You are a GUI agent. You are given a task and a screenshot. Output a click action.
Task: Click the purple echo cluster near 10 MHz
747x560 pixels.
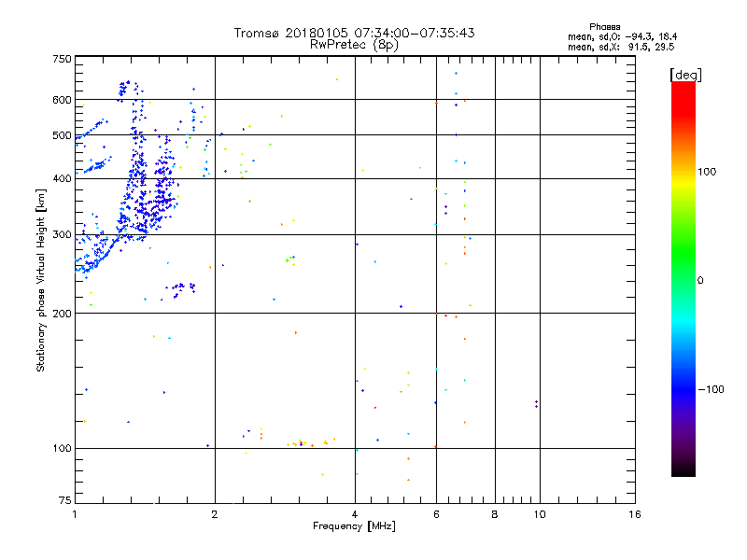[x=536, y=404]
